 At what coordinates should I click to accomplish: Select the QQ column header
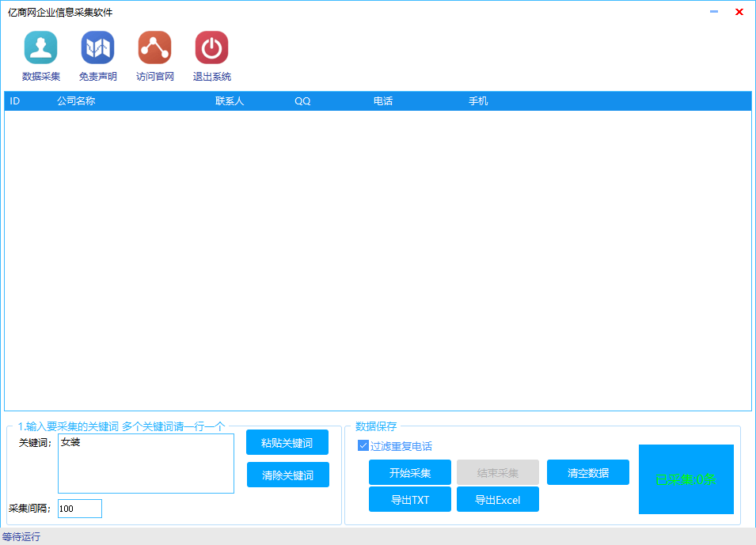[x=302, y=101]
